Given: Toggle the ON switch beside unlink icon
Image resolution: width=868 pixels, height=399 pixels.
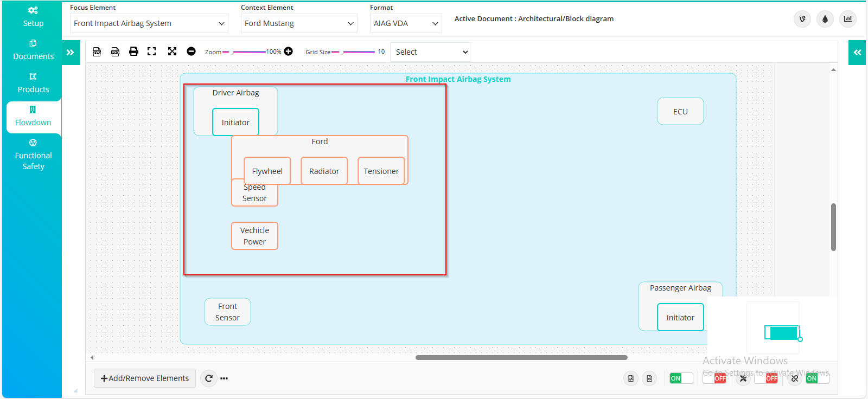Looking at the screenshot, I should coord(818,378).
